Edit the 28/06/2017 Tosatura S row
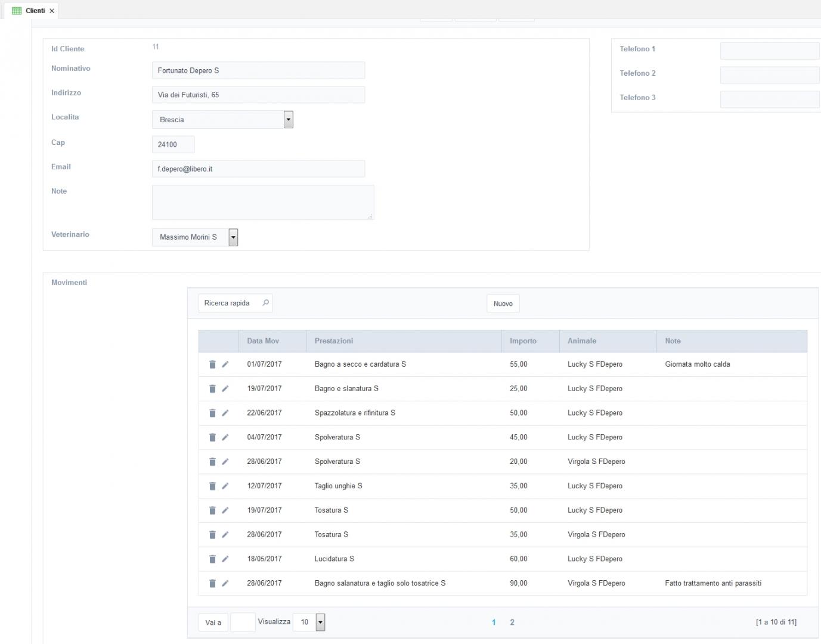 coord(225,535)
